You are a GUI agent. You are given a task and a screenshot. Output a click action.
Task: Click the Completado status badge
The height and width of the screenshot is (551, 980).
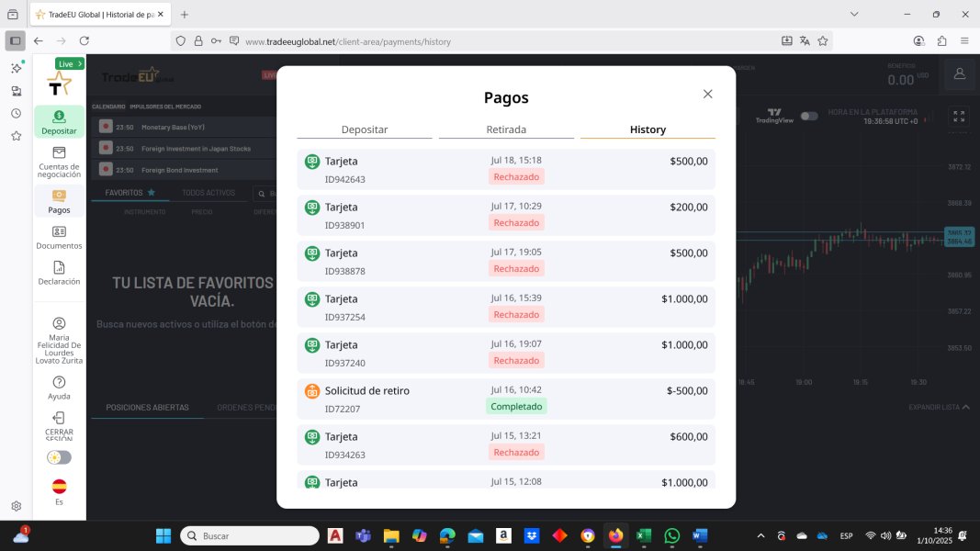[x=516, y=406]
